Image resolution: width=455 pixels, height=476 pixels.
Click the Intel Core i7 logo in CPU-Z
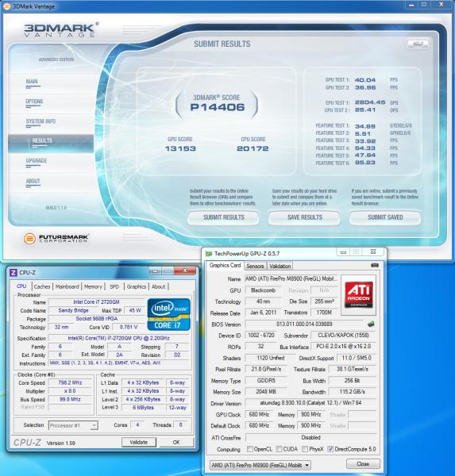click(x=168, y=314)
